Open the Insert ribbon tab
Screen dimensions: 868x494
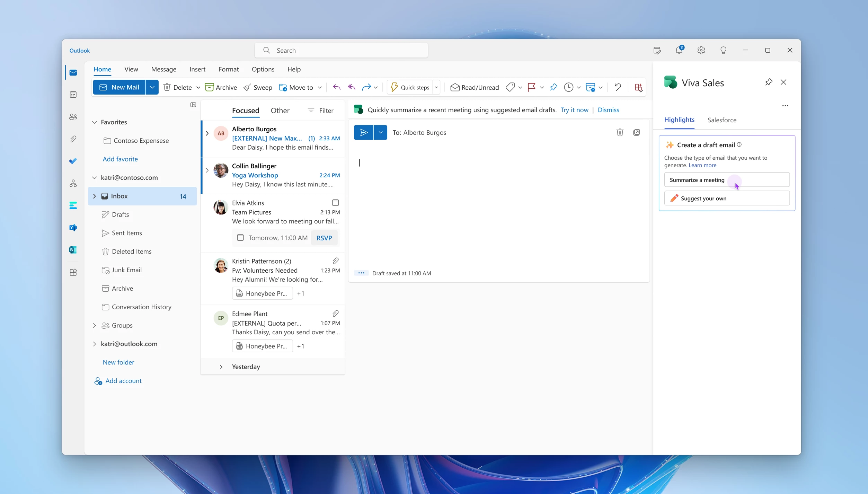point(197,69)
